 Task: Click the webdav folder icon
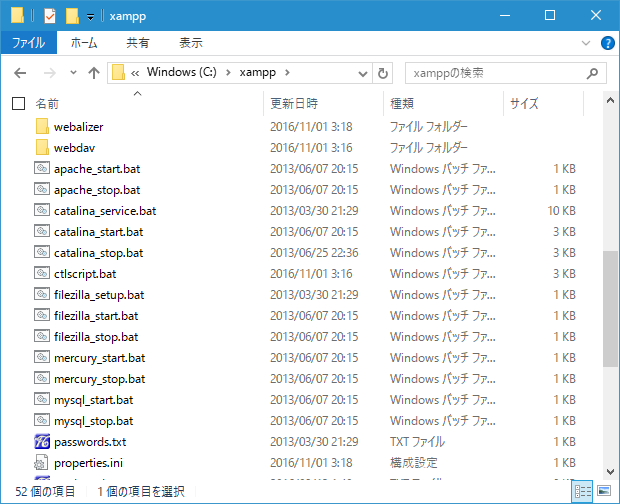(x=42, y=147)
